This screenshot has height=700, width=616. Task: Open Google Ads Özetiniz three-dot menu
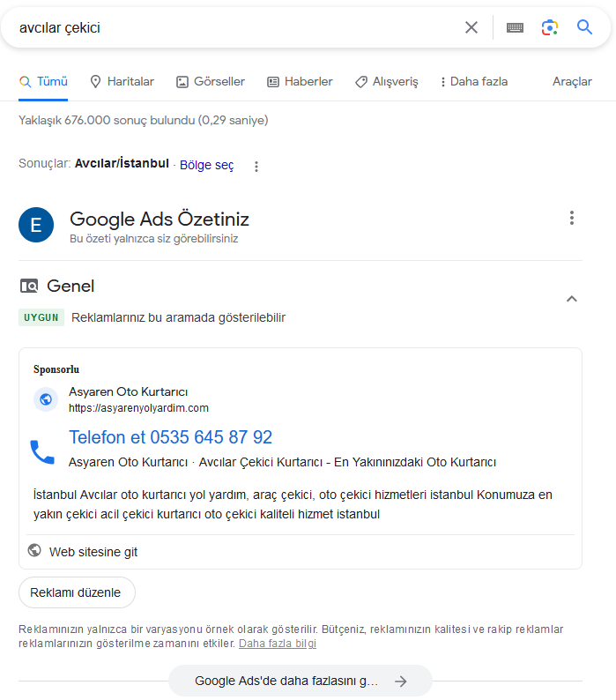tap(571, 218)
